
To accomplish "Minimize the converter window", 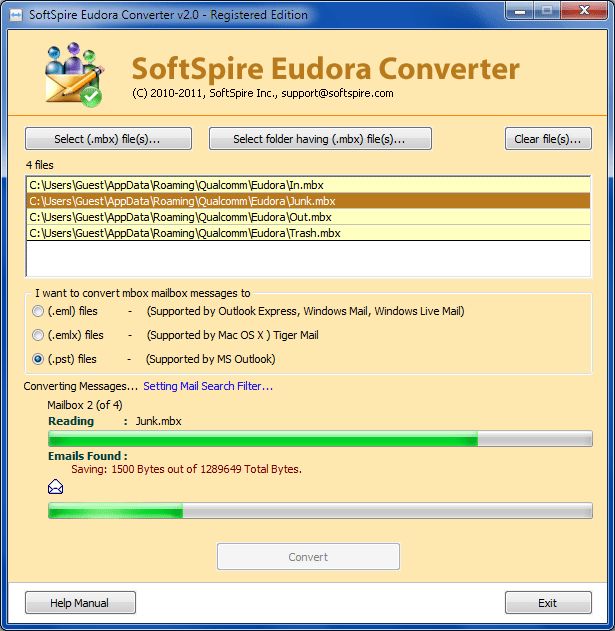I will pyautogui.click(x=520, y=11).
